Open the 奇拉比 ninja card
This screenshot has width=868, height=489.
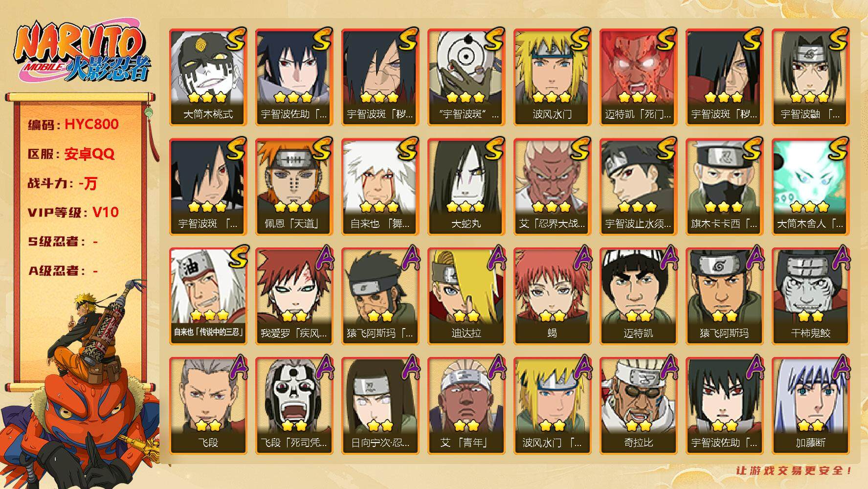(x=639, y=406)
